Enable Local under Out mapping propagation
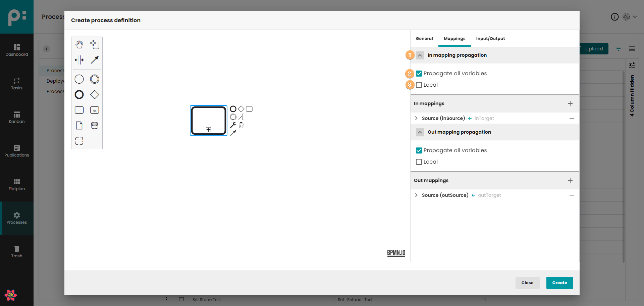 pyautogui.click(x=419, y=162)
